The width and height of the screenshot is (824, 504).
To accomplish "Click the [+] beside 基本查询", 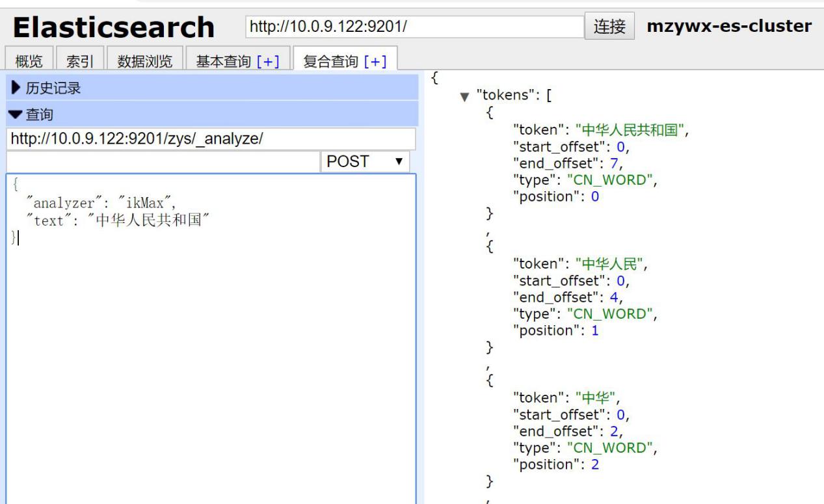I will click(x=267, y=62).
